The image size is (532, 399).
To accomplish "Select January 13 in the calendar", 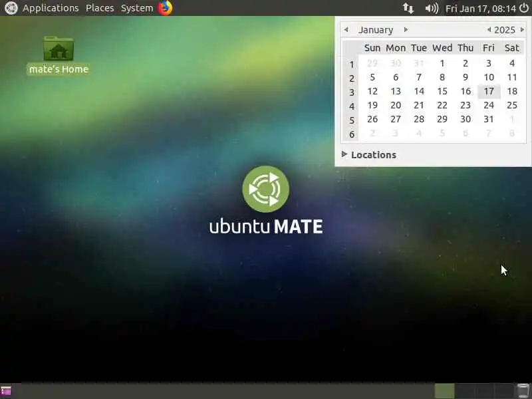I will [x=396, y=91].
